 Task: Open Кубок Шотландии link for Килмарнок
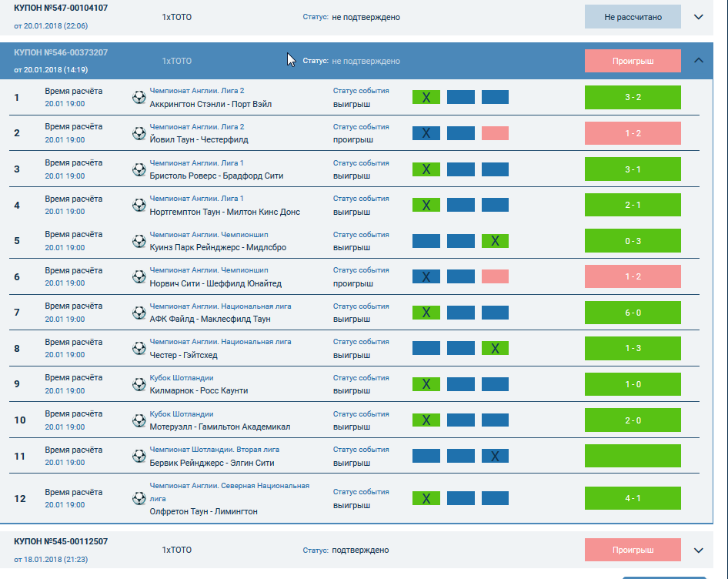point(182,378)
